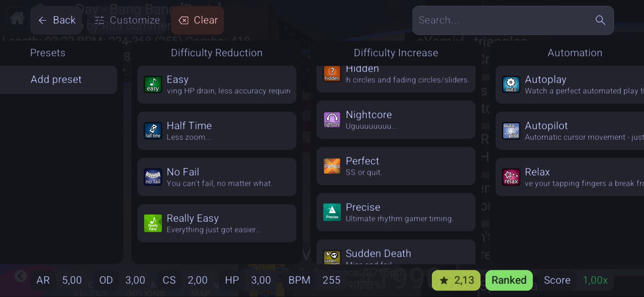
Task: Click the Ranked status badge
Action: [509, 280]
